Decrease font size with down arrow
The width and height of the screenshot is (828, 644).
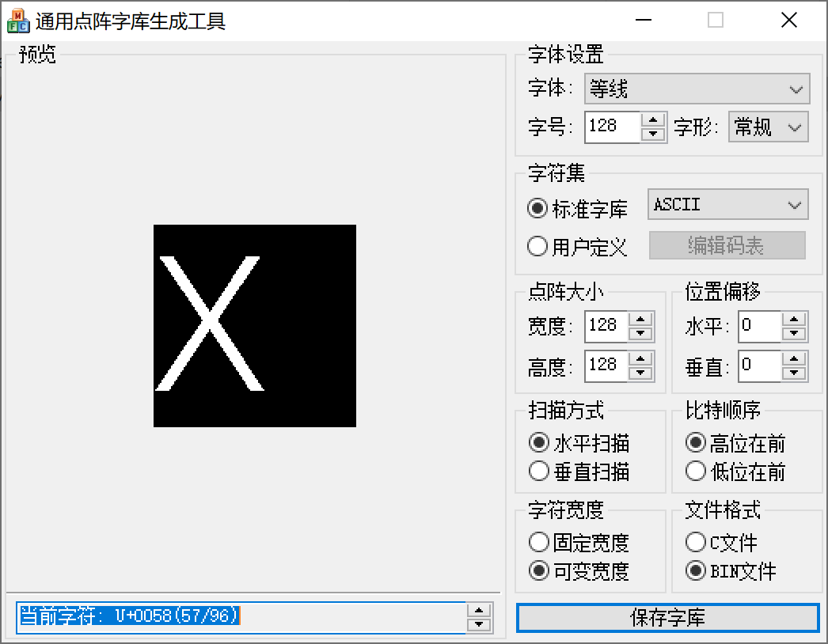click(x=653, y=134)
